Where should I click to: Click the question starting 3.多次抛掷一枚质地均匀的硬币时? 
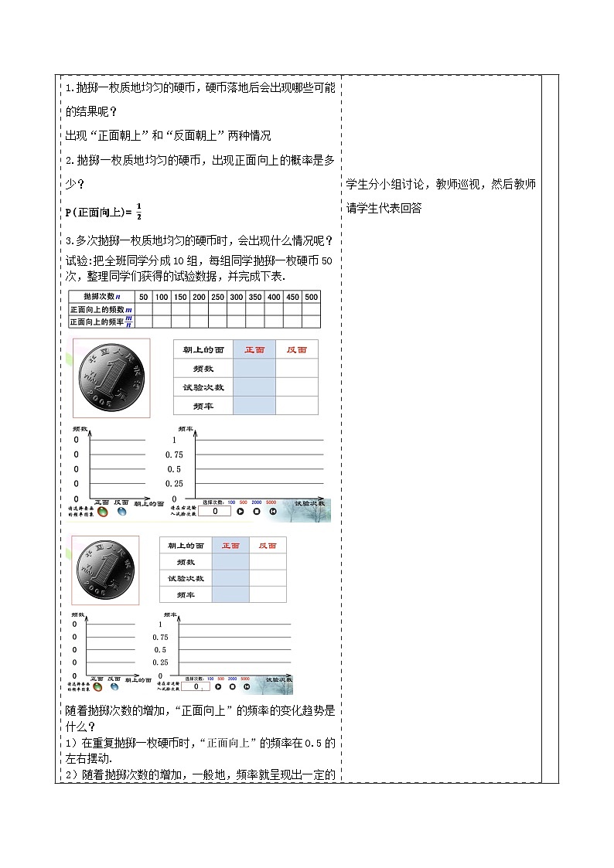point(200,241)
